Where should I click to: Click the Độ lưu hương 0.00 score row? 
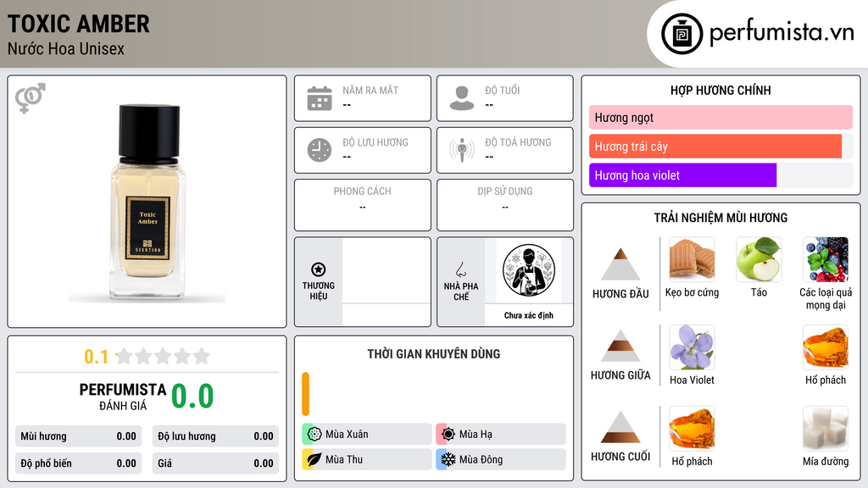pos(215,436)
